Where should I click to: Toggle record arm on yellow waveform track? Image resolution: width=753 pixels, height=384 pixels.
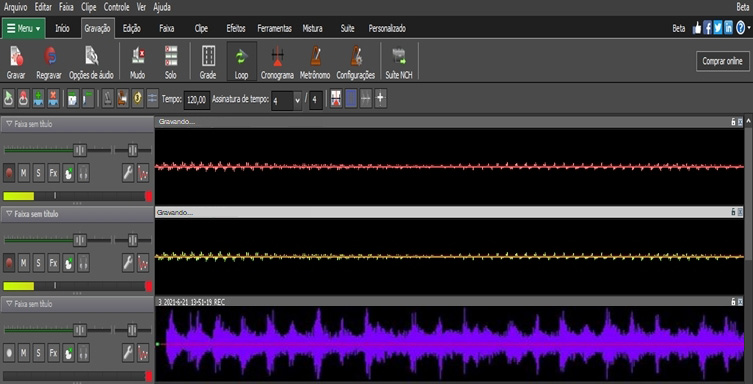9,263
